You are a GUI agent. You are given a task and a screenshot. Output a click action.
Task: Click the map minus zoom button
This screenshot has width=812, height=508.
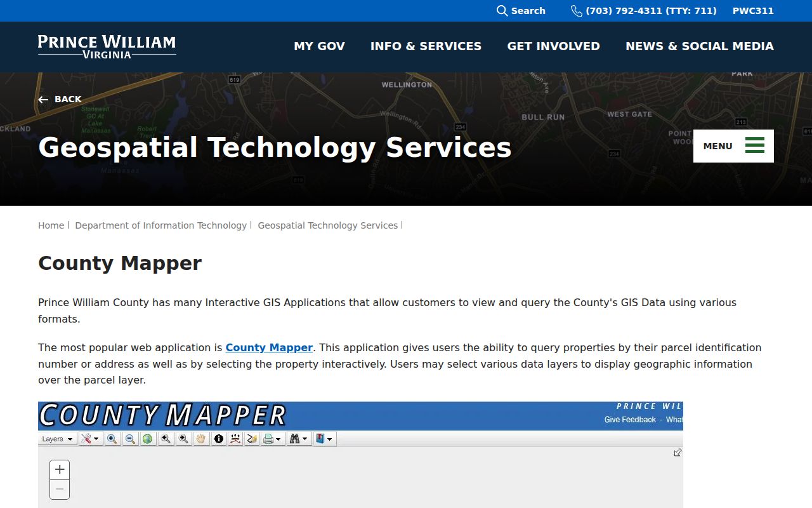point(60,490)
